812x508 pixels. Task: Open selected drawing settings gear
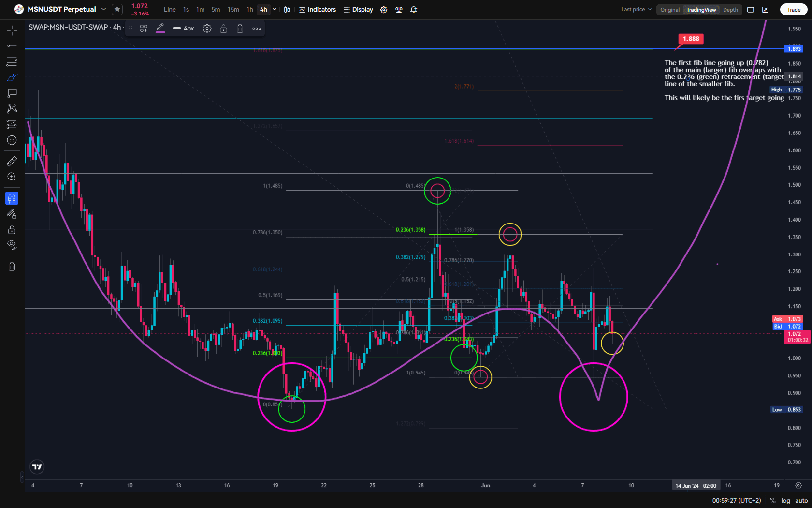pos(207,29)
